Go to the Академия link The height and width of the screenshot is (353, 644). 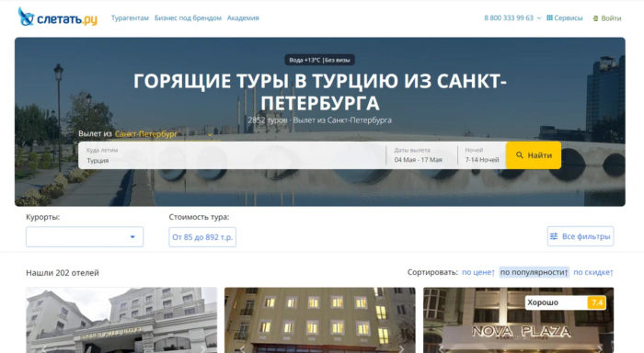243,17
